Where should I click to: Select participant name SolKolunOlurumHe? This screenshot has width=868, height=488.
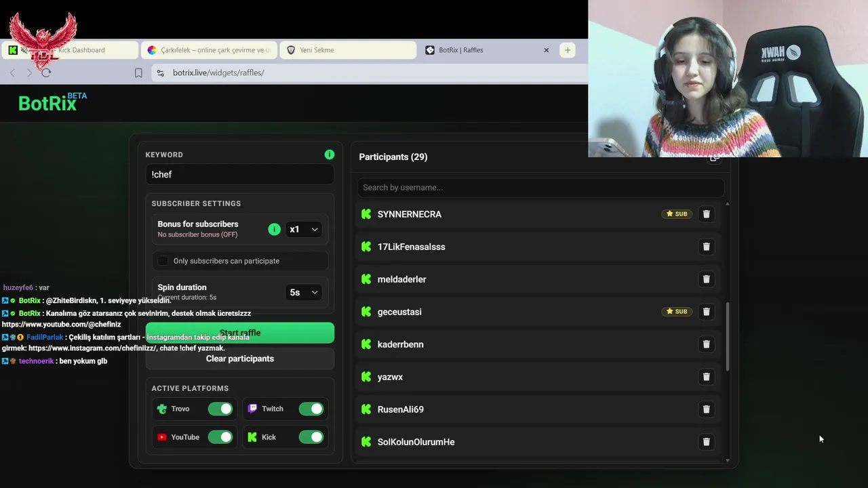point(416,442)
